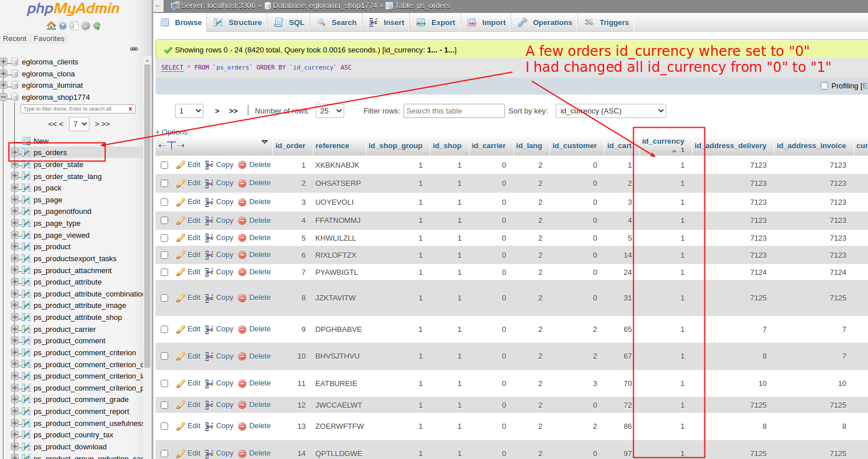Click the Copy icon for JWCCAELWT row
Image resolution: width=868 pixels, height=459 pixels.
(209, 405)
